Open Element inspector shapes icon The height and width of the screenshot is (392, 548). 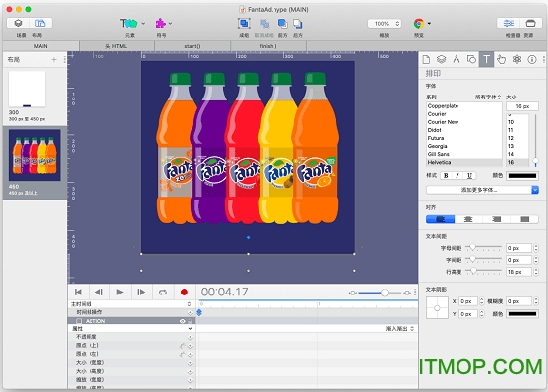pos(471,59)
